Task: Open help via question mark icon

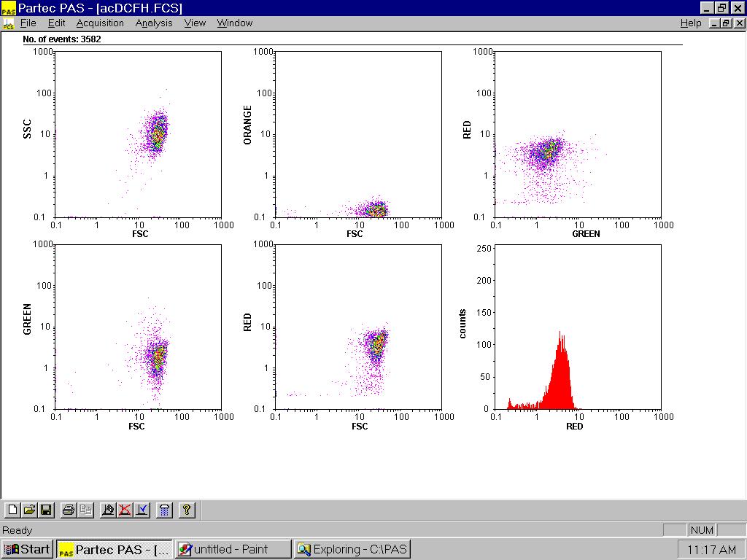Action: click(x=187, y=510)
